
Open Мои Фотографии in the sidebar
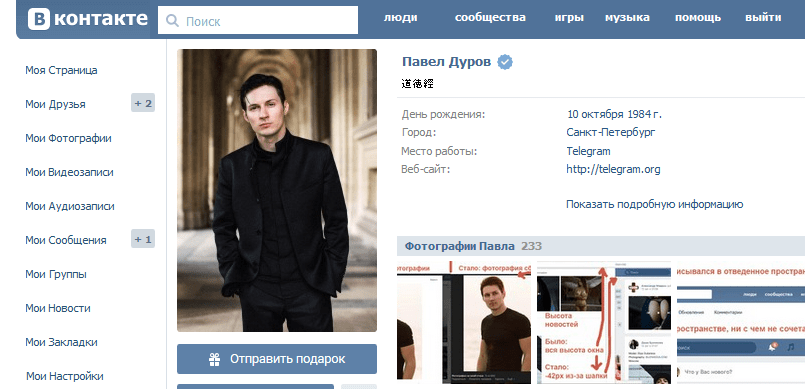(x=68, y=138)
